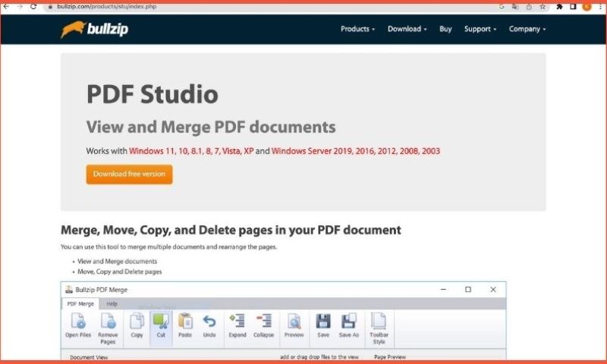Close the Bullzip PDF Merge window

(x=492, y=290)
